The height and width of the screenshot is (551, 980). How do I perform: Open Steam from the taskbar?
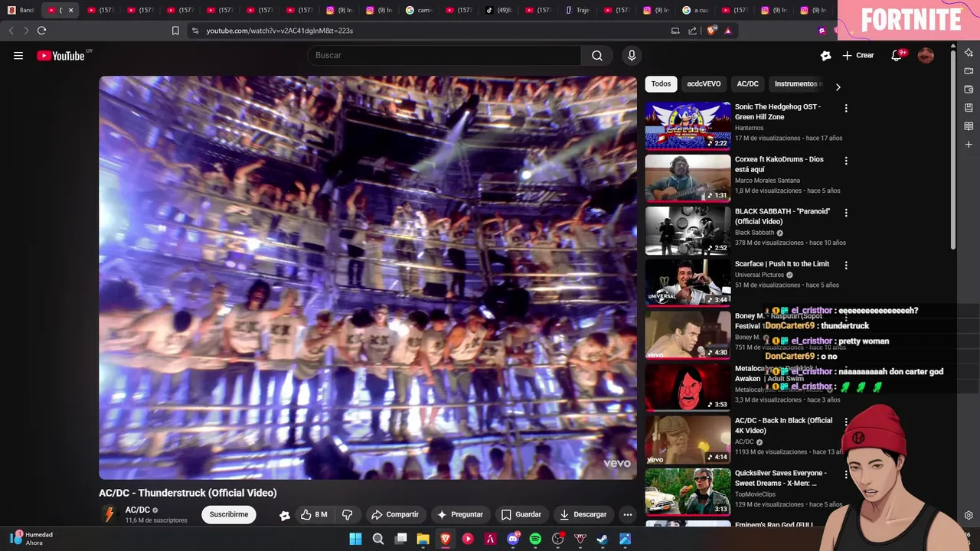(x=603, y=539)
